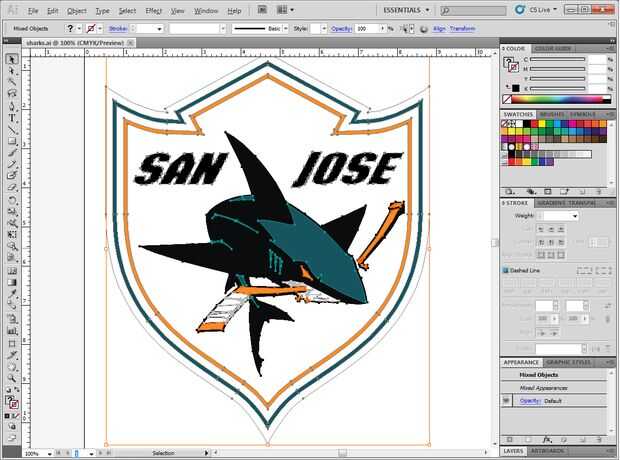Open the Essentials workspace dropdown
The image size is (620, 460).
tap(406, 10)
